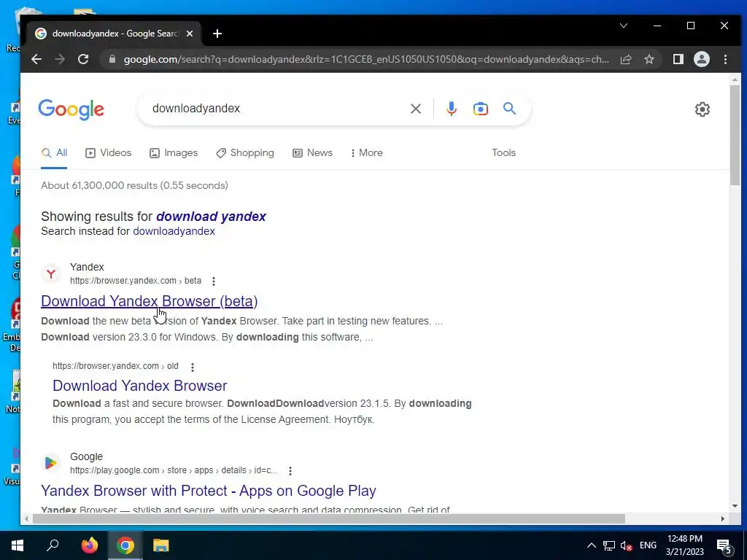Open options for browser.yandex.com beta result
The image size is (747, 560).
click(x=214, y=281)
